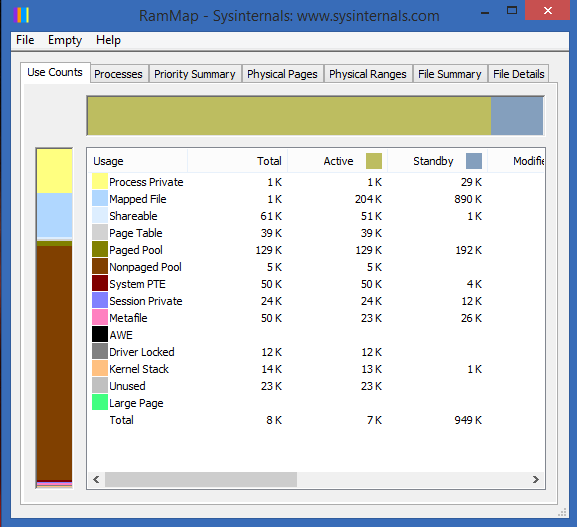Screen dimensions: 577x527
Task: Switch to the File Summary tab
Action: pos(450,74)
